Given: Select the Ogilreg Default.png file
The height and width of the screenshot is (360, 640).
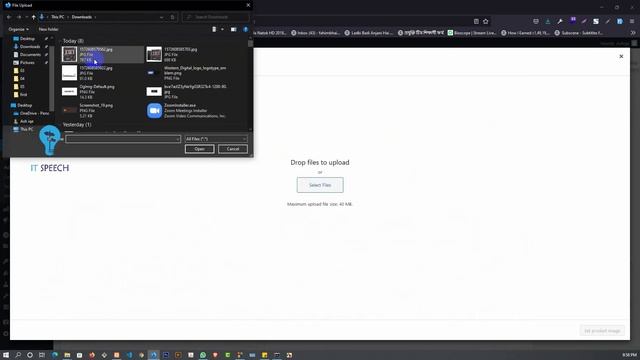Looking at the screenshot, I should click(102, 92).
